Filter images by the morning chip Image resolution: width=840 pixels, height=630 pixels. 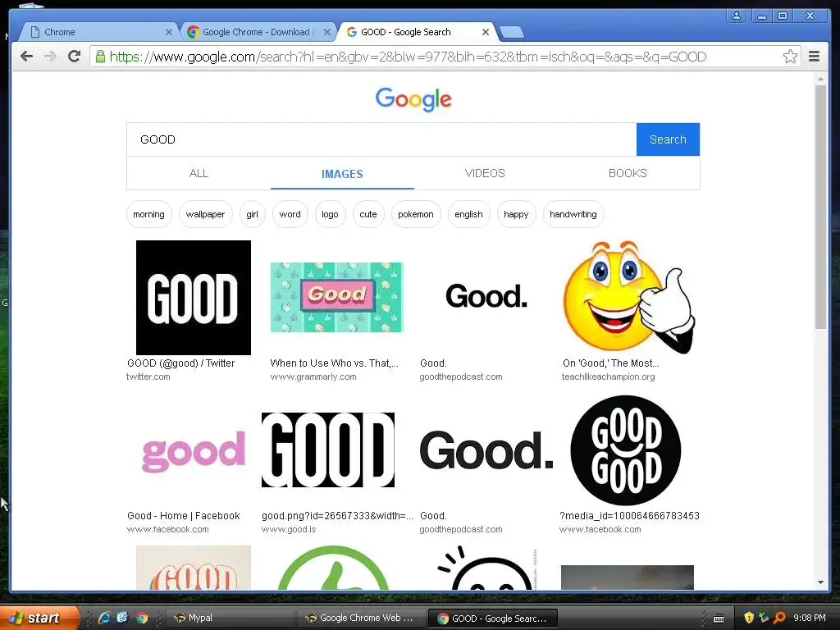(149, 214)
